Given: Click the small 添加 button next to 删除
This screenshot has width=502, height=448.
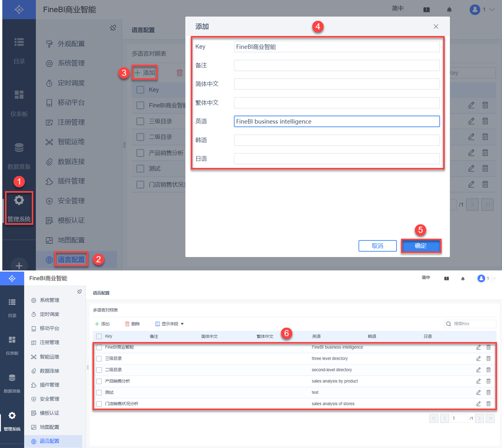Looking at the screenshot, I should (x=102, y=324).
